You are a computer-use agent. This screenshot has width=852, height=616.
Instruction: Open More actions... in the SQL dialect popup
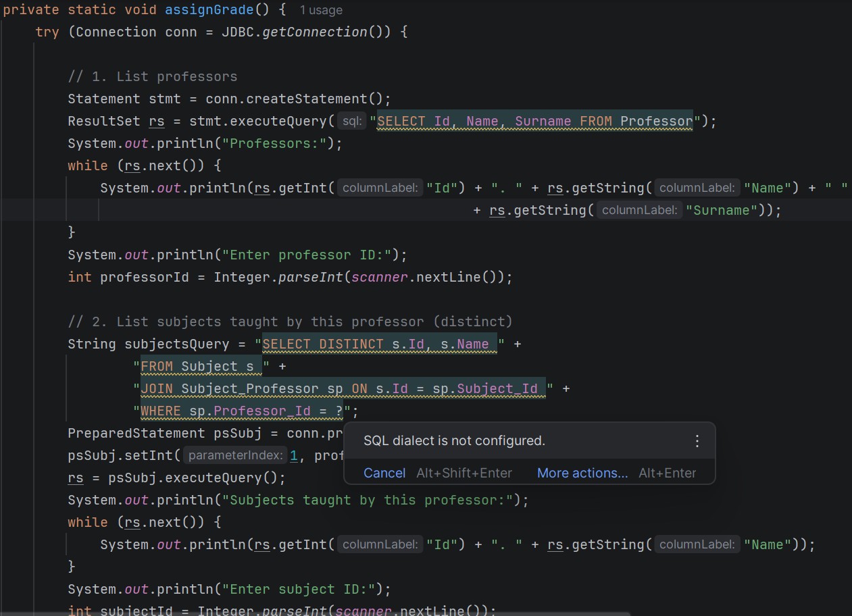pyautogui.click(x=582, y=473)
